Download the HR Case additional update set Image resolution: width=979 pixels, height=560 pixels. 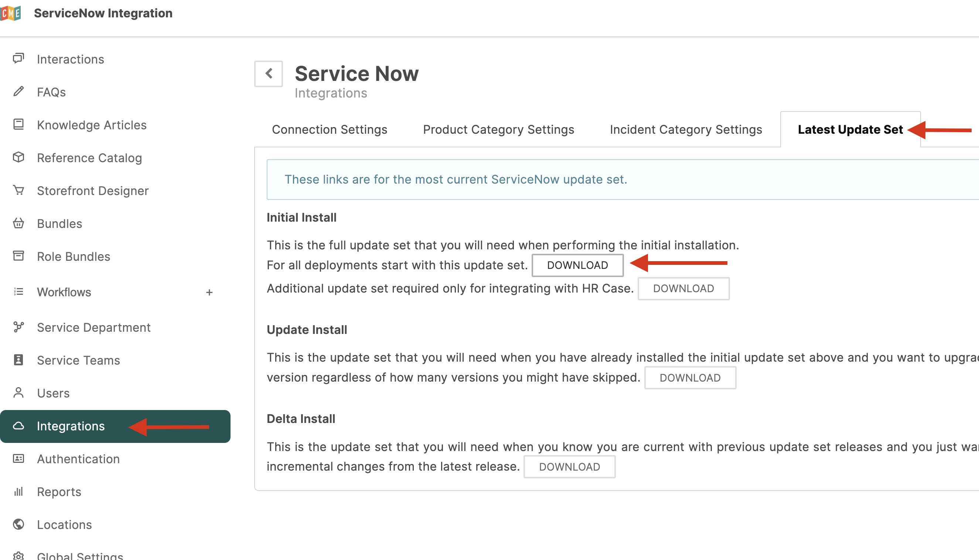[683, 288]
